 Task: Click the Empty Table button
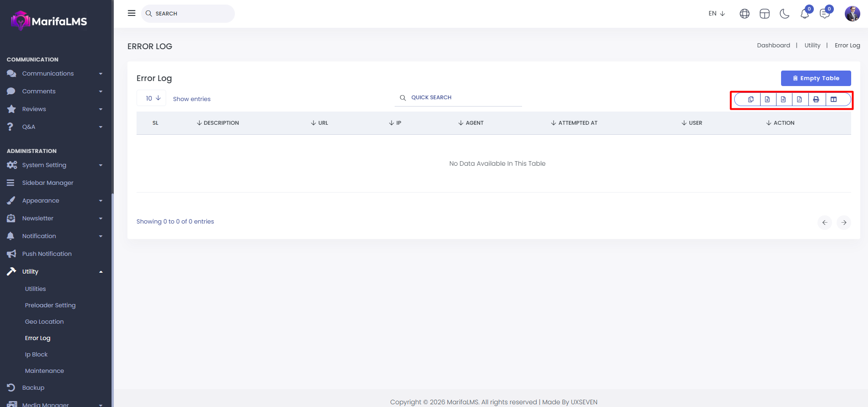[x=816, y=78]
